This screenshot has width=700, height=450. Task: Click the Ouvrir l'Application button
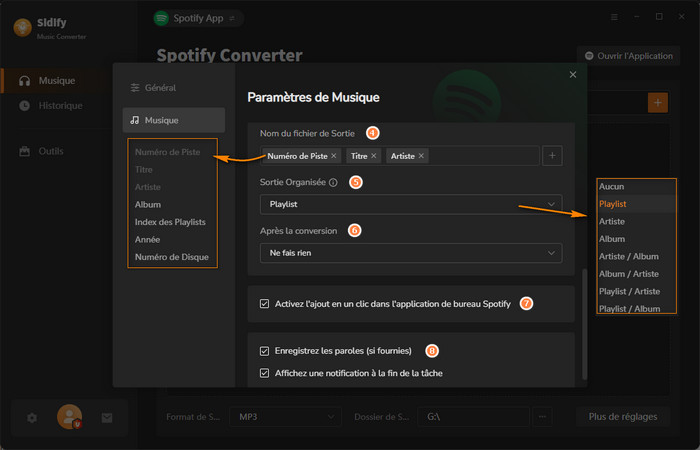(628, 56)
